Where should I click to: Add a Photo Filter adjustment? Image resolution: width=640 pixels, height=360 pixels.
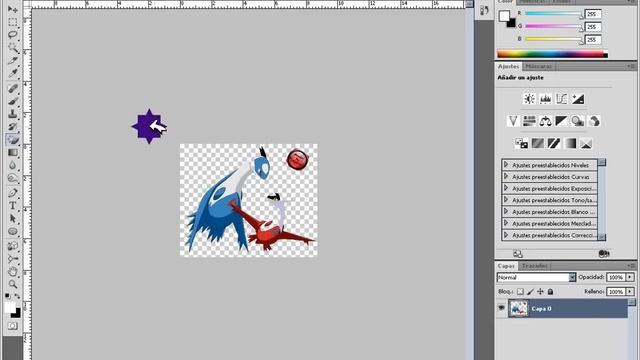[578, 121]
